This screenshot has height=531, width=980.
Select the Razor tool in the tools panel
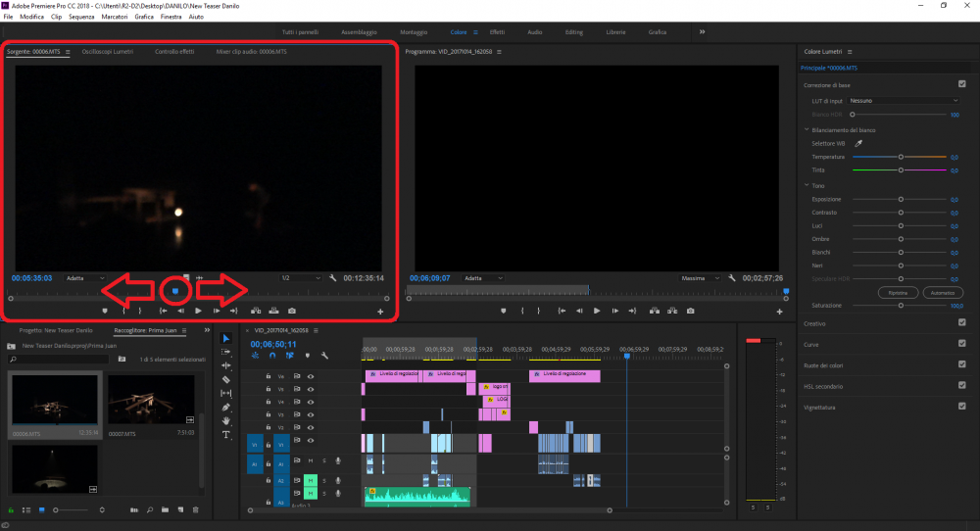point(226,379)
